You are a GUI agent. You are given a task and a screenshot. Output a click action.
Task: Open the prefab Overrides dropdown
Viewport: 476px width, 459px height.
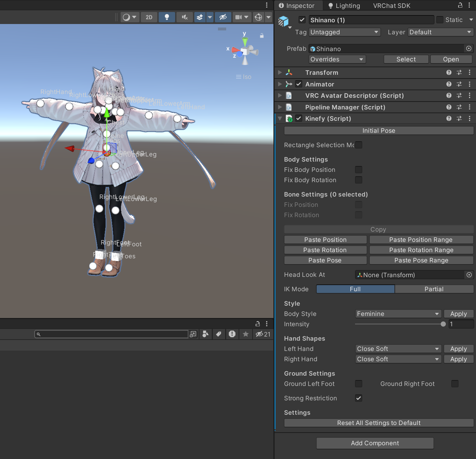(x=337, y=59)
